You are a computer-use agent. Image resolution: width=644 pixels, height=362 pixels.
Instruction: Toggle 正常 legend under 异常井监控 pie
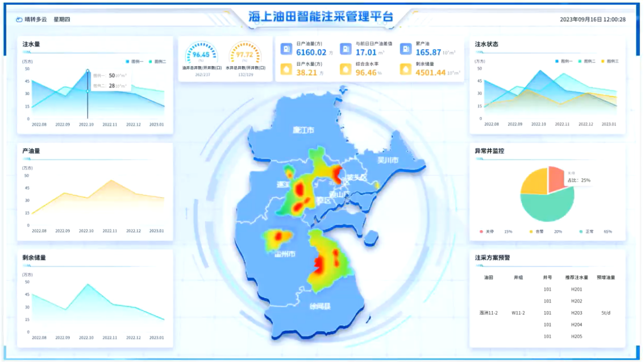coord(586,232)
